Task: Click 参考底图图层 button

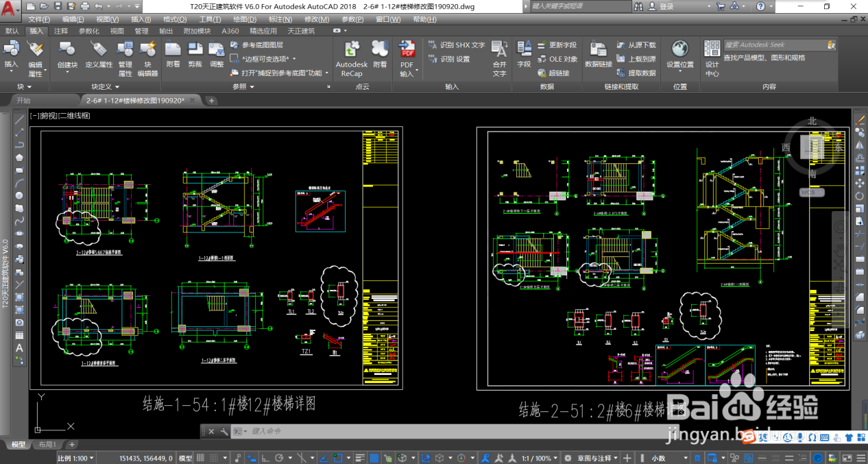Action: pos(256,45)
